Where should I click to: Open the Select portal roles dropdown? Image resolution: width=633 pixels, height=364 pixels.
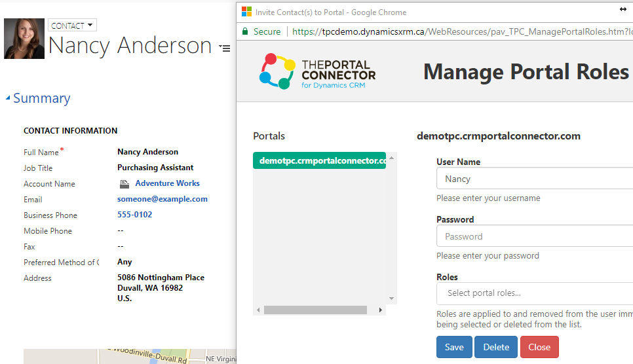click(535, 293)
